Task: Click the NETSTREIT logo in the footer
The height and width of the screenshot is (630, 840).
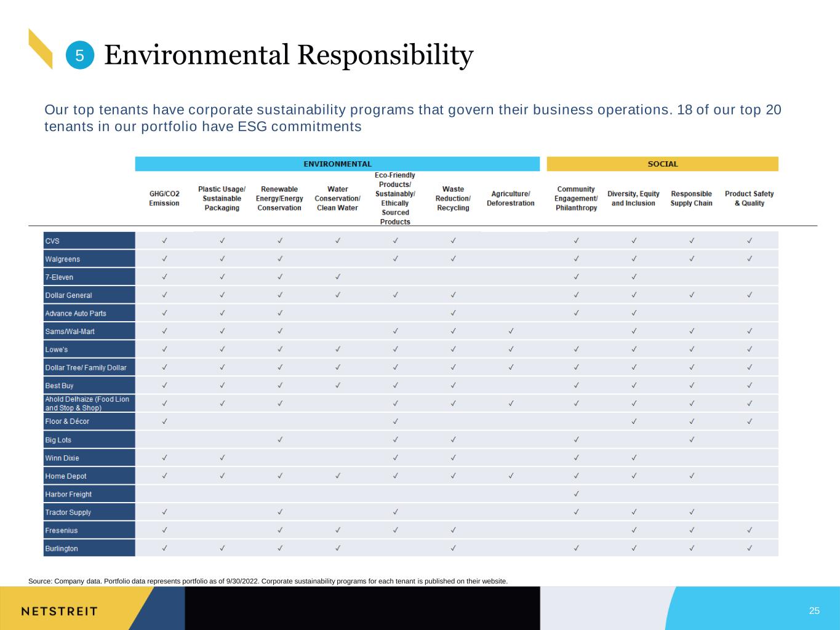Action: (59, 611)
